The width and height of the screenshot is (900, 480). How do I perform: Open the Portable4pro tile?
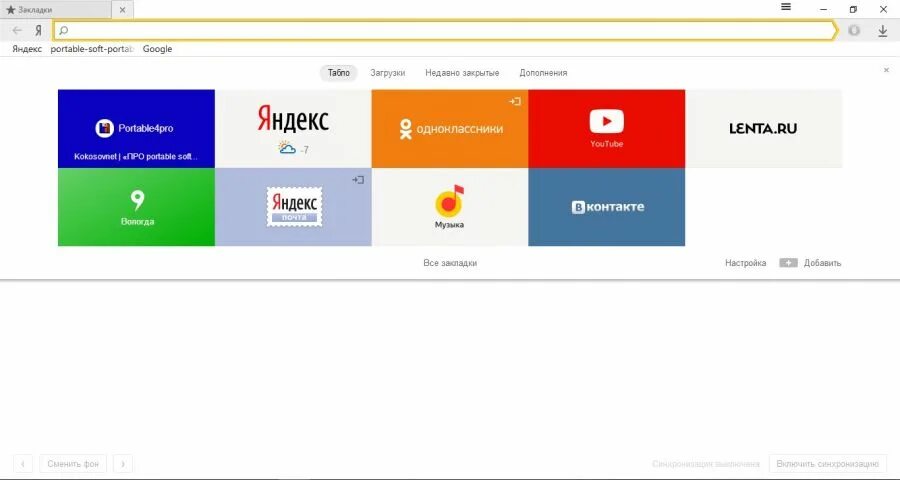click(x=136, y=129)
